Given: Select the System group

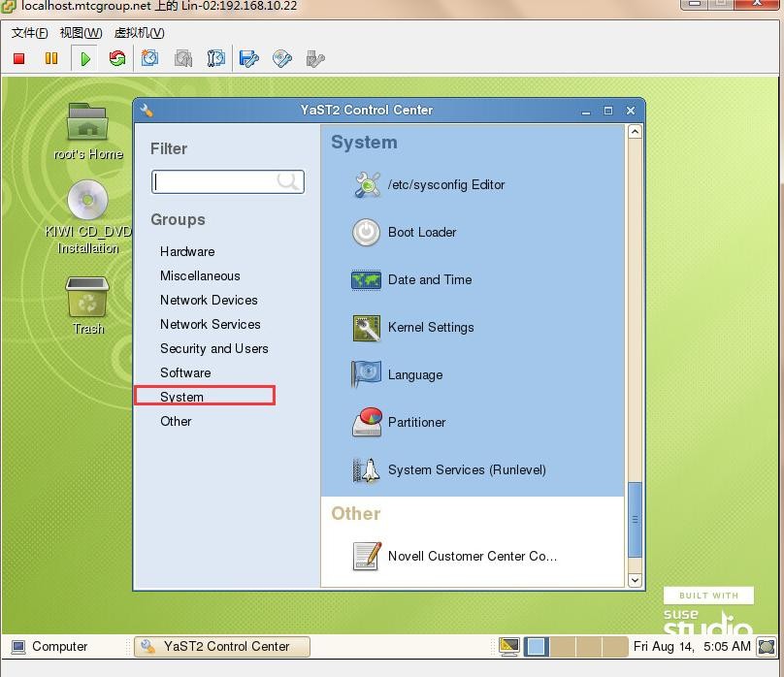Looking at the screenshot, I should point(182,397).
